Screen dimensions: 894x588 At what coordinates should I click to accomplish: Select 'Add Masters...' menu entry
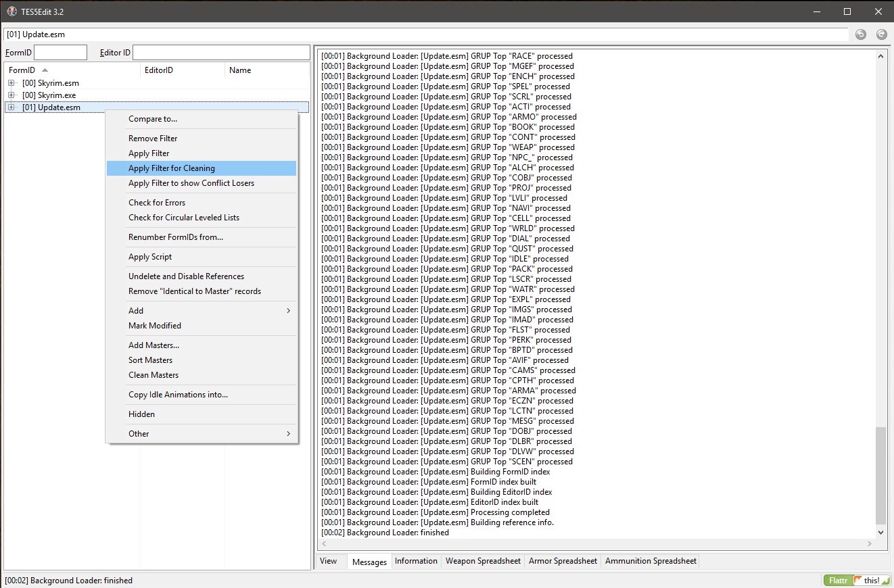coord(202,345)
